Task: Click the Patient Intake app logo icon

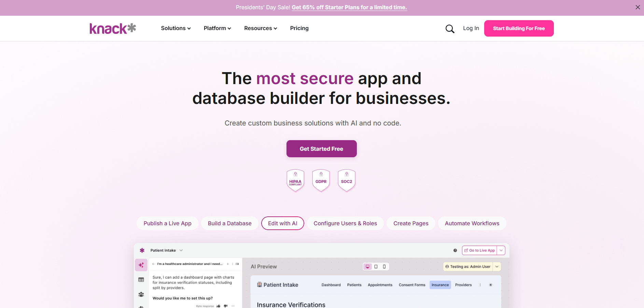Action: pyautogui.click(x=260, y=285)
